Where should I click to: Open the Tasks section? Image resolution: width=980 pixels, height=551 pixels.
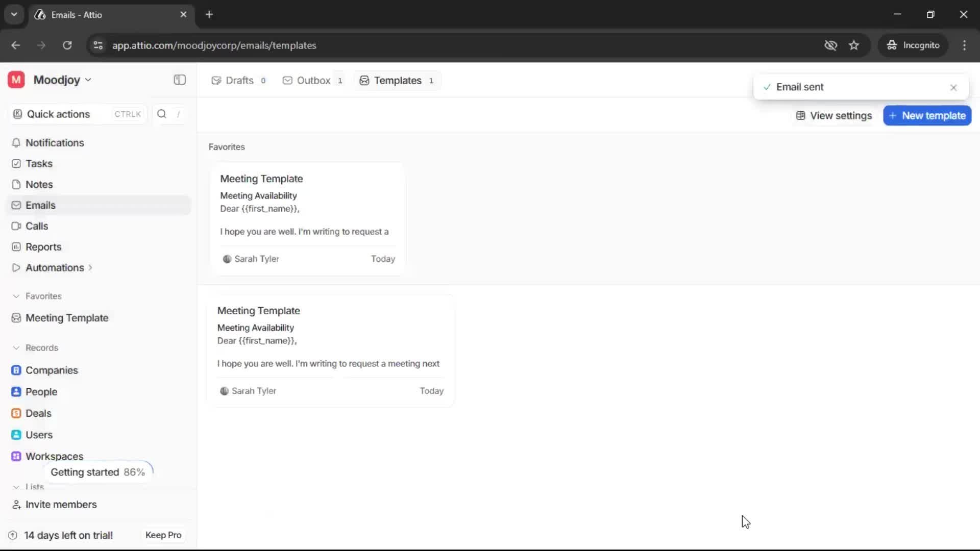pos(38,163)
